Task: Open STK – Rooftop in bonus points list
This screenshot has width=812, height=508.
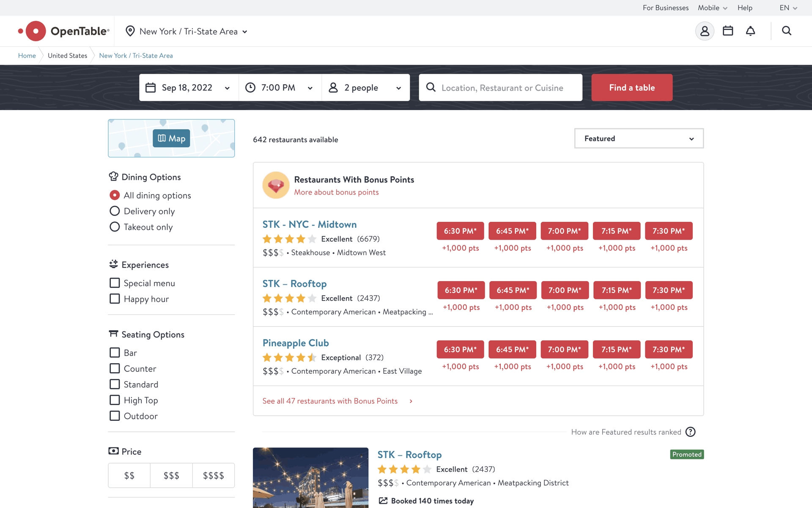Action: tap(294, 284)
